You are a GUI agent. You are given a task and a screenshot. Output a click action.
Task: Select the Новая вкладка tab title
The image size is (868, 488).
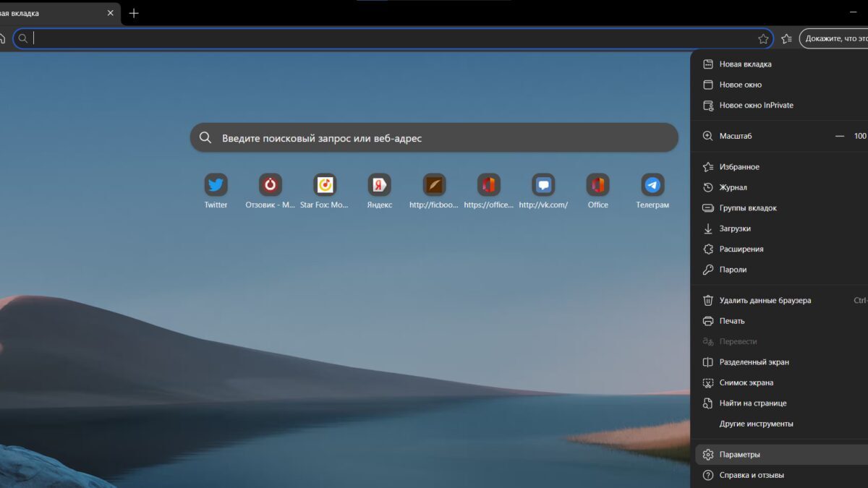tap(20, 13)
